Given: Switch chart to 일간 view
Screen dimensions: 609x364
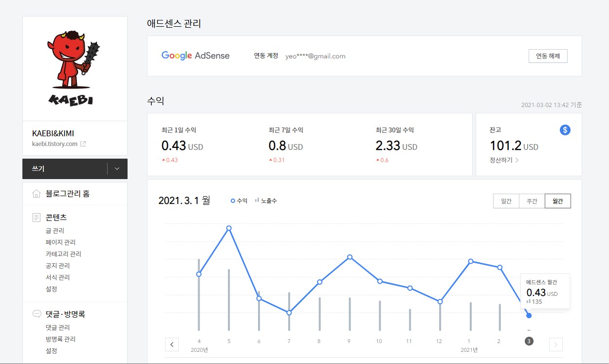Looking at the screenshot, I should [x=506, y=201].
